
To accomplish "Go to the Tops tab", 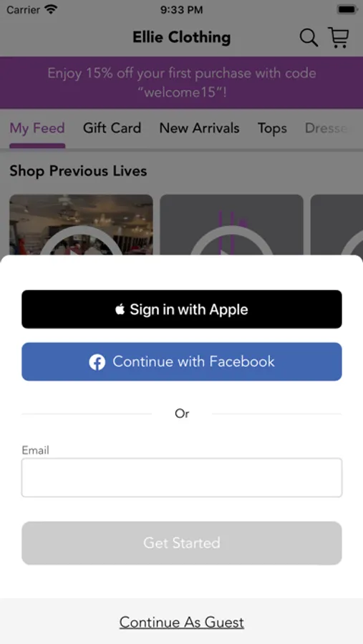I will (x=272, y=129).
